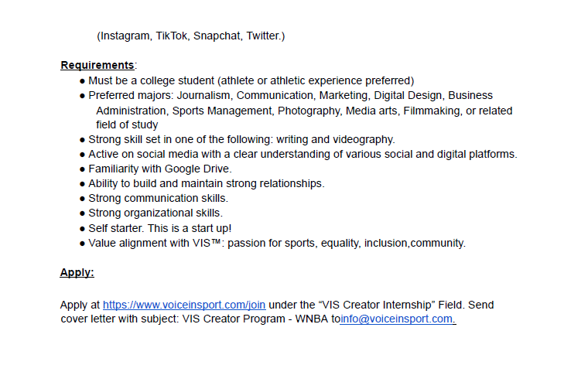
Task: Click the words 'Apply at' before the link
Action: tap(80, 305)
